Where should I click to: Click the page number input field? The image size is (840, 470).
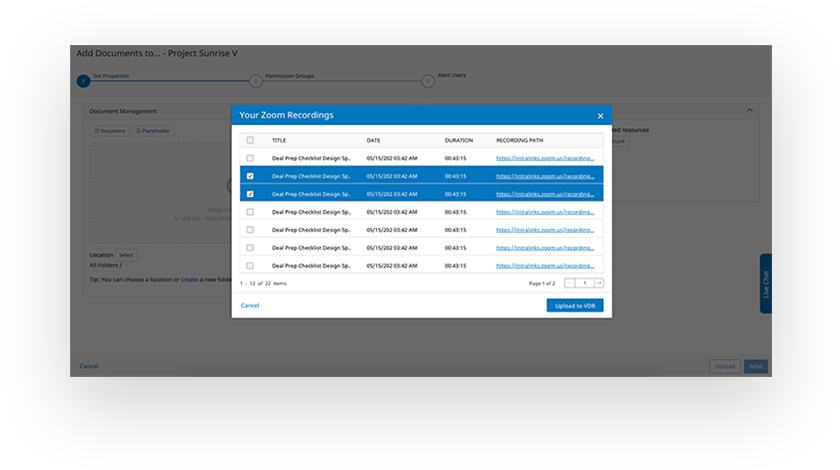(584, 283)
